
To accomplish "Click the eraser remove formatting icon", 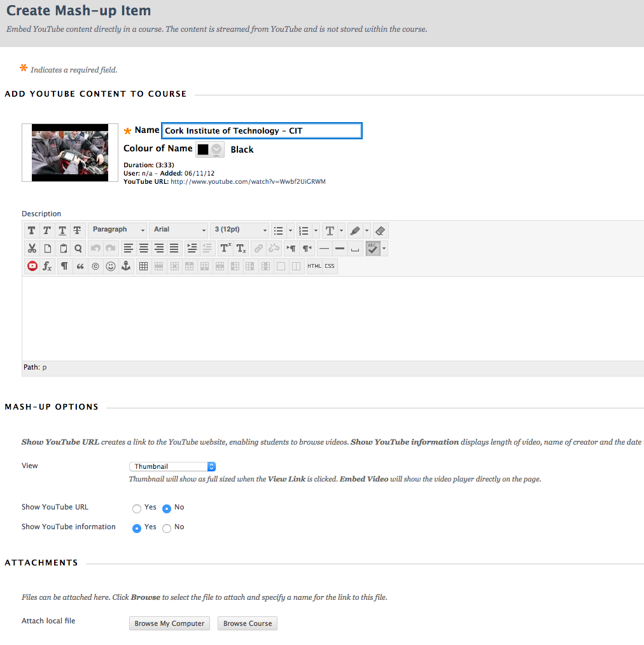I will coord(381,231).
